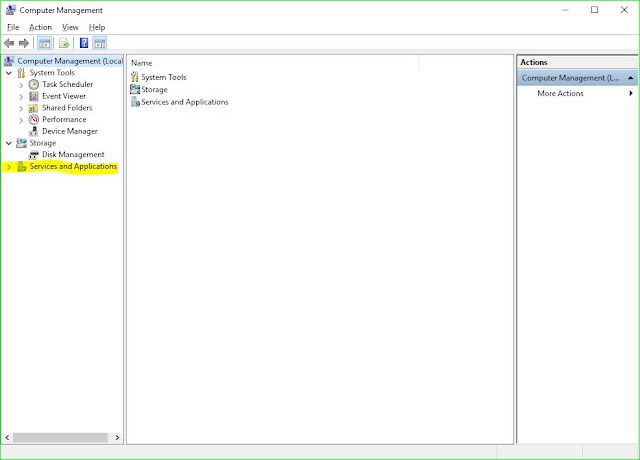640x460 pixels.
Task: Click Services and Applications icon in center list
Action: click(x=135, y=102)
